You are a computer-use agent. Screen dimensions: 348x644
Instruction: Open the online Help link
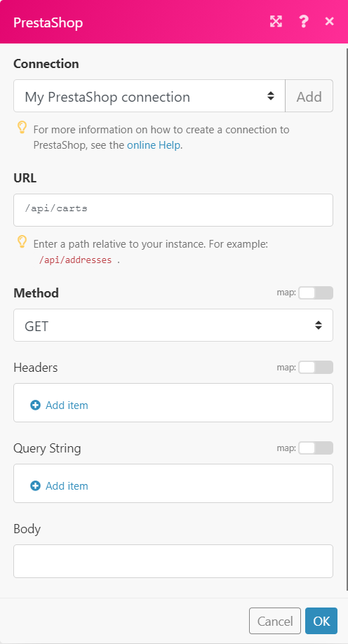pyautogui.click(x=153, y=145)
